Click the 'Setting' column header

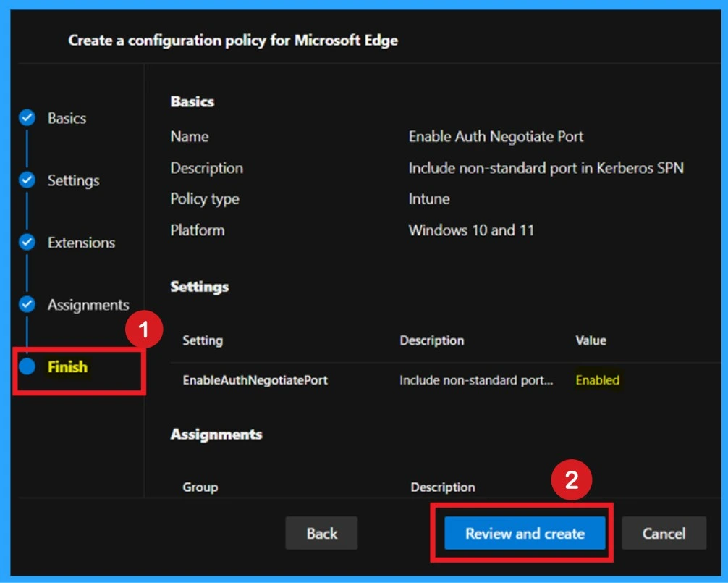pyautogui.click(x=203, y=340)
